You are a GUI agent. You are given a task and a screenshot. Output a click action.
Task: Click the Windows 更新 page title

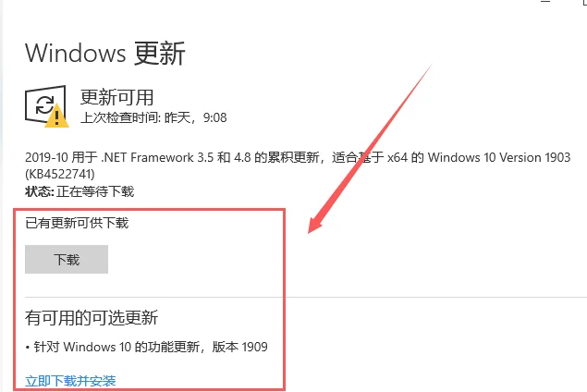(x=105, y=54)
